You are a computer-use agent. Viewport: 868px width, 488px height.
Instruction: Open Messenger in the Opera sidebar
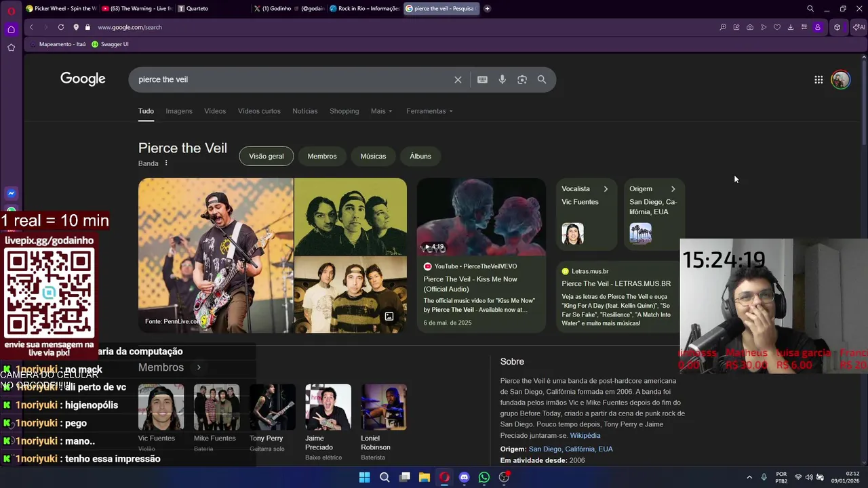click(11, 193)
